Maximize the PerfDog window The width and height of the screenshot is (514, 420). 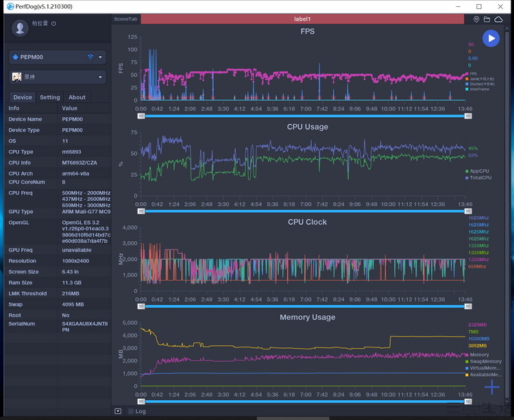[479, 7]
